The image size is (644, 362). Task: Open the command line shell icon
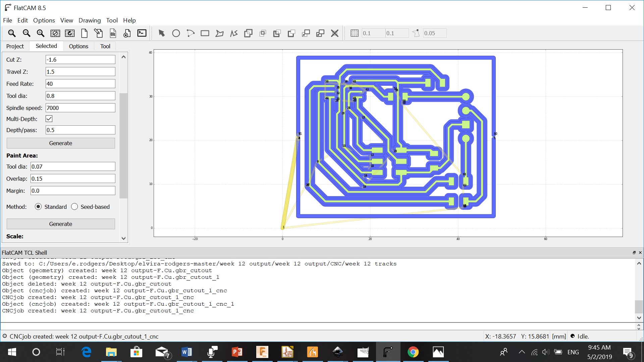click(142, 33)
